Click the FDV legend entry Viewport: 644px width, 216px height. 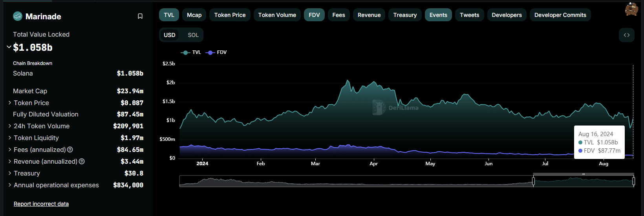point(216,52)
